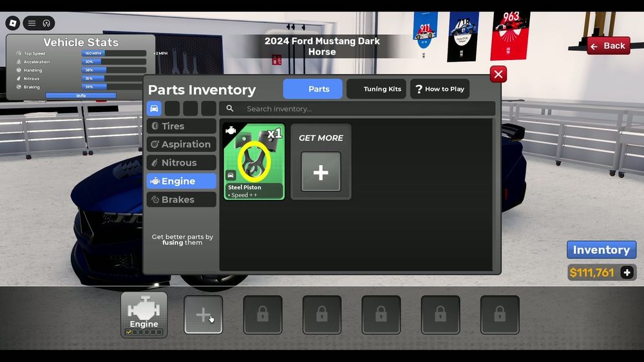Click the Get More plus button
Viewport: 644px width, 362px height.
pyautogui.click(x=321, y=172)
